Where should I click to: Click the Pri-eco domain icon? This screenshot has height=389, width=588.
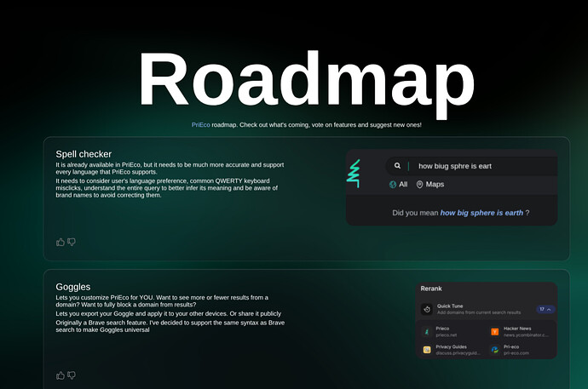(494, 350)
